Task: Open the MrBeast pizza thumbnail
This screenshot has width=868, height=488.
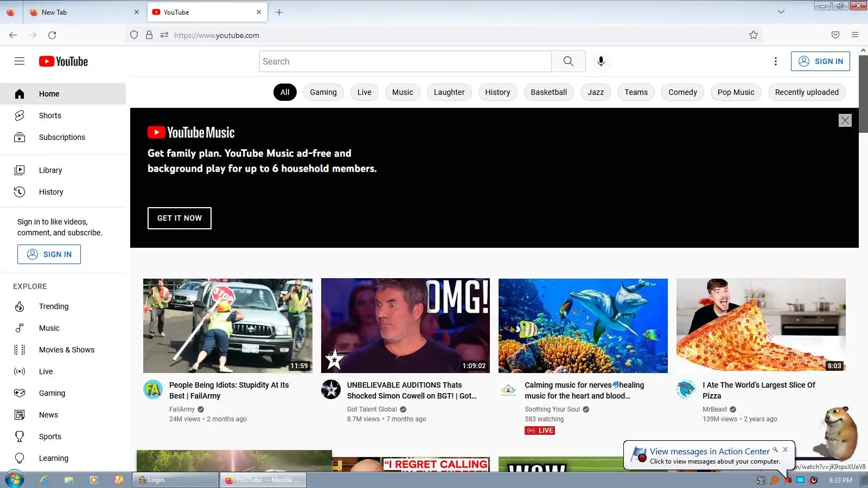Action: point(761,325)
